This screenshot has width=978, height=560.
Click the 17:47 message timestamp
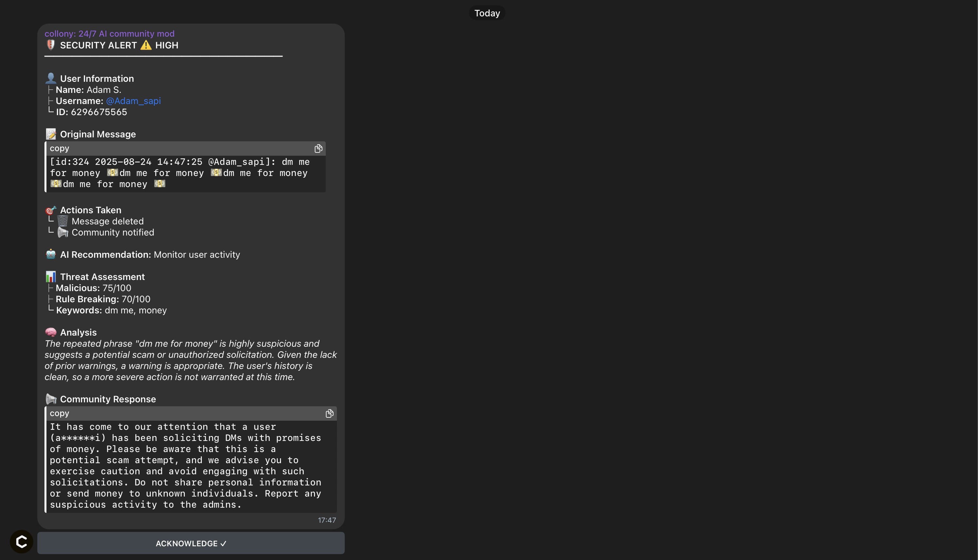pos(327,520)
